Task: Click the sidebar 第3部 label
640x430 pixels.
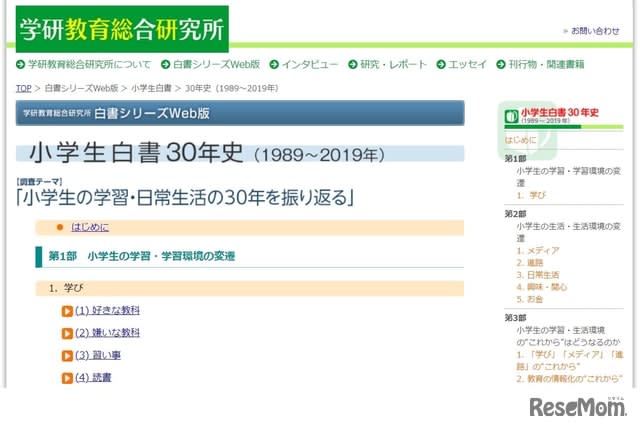Action: pos(515,318)
